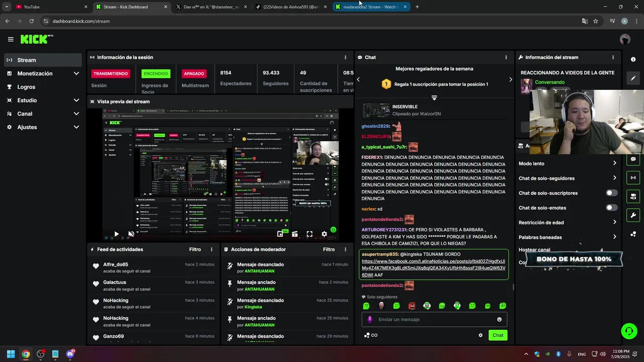Open the hamburger menu beside Kick logo
Image resolution: width=644 pixels, height=362 pixels.
[x=11, y=39]
